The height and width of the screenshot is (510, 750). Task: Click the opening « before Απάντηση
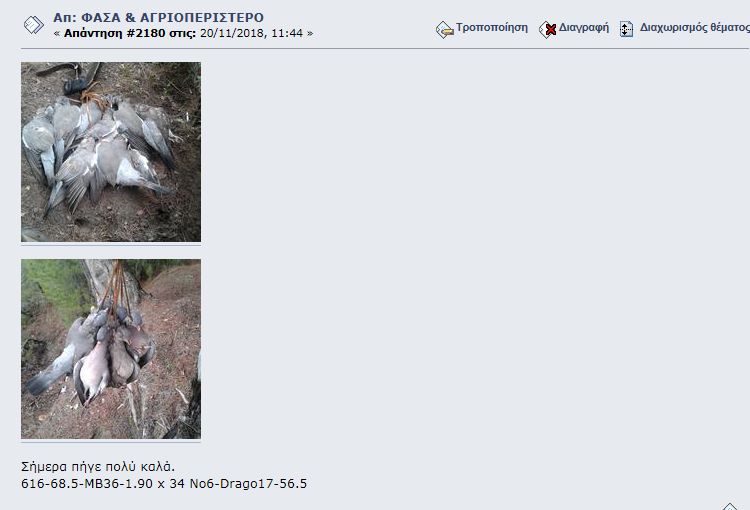point(57,33)
